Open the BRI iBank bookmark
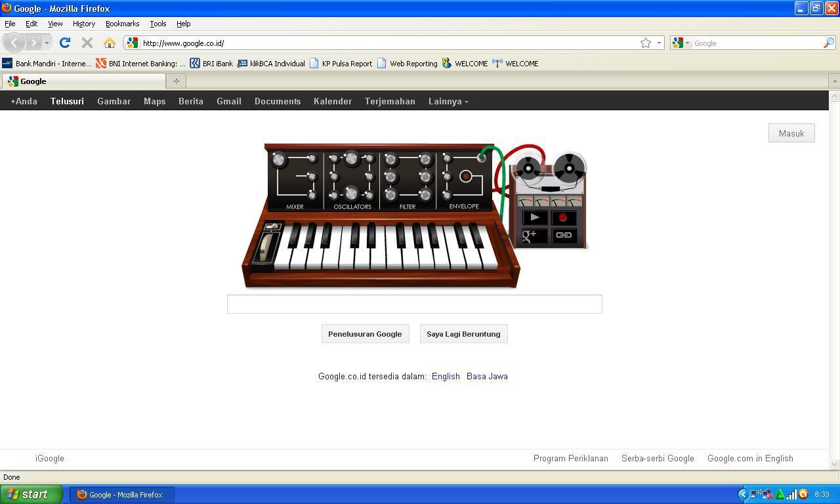The height and width of the screenshot is (504, 840). point(211,64)
